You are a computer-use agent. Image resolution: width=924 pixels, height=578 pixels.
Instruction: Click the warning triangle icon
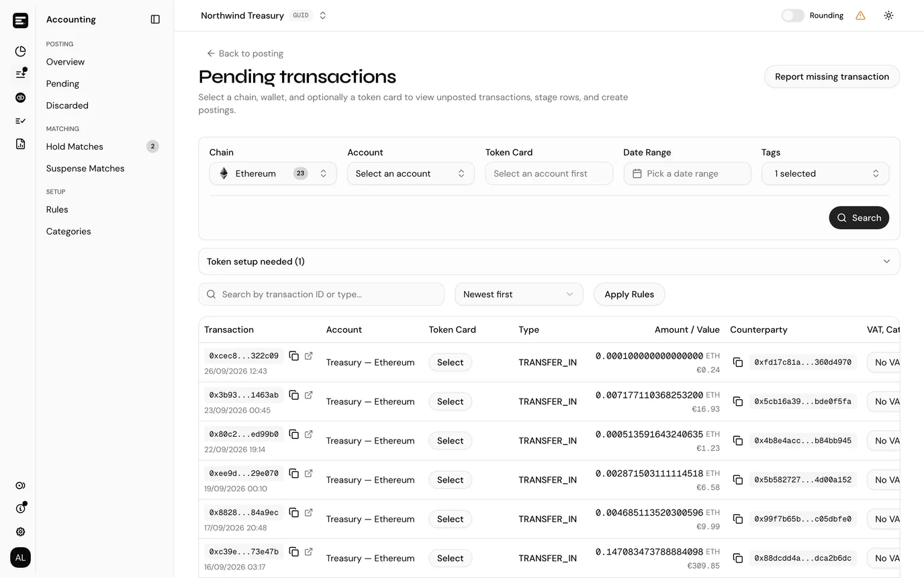pyautogui.click(x=860, y=15)
